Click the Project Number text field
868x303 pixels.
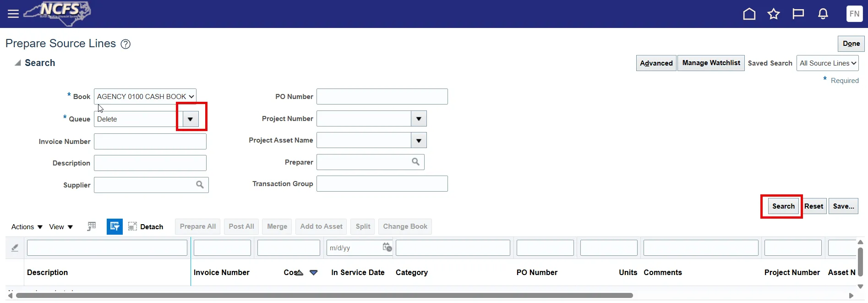[x=364, y=119]
